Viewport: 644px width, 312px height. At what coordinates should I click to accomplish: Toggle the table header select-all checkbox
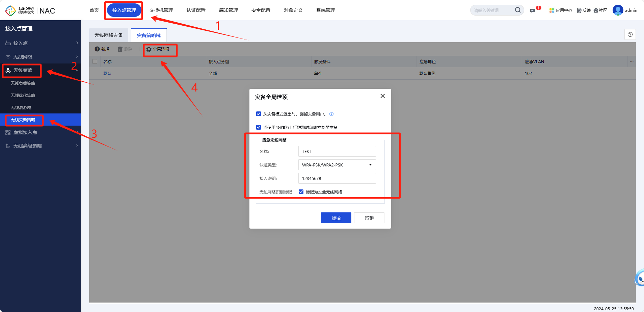(x=95, y=61)
